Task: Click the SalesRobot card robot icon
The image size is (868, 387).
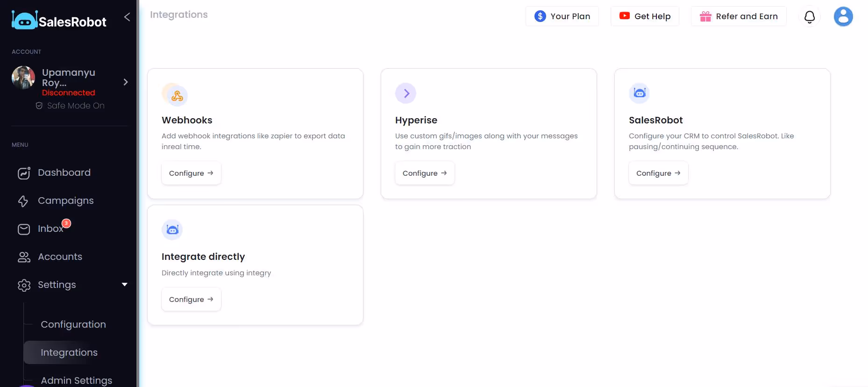Action: 639,93
